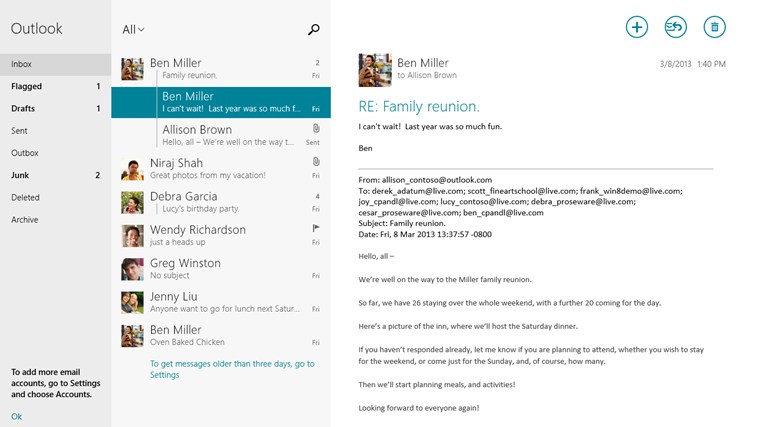The width and height of the screenshot is (759, 427).
Task: Open Greg Winston's 'No subject' message
Action: [x=221, y=269]
